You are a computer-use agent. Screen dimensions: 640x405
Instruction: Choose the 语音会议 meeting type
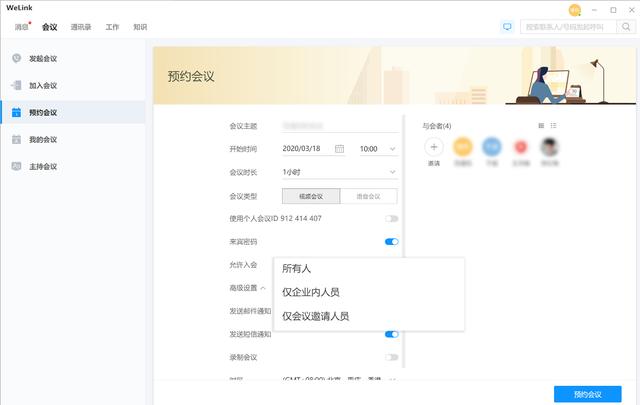pyautogui.click(x=369, y=196)
